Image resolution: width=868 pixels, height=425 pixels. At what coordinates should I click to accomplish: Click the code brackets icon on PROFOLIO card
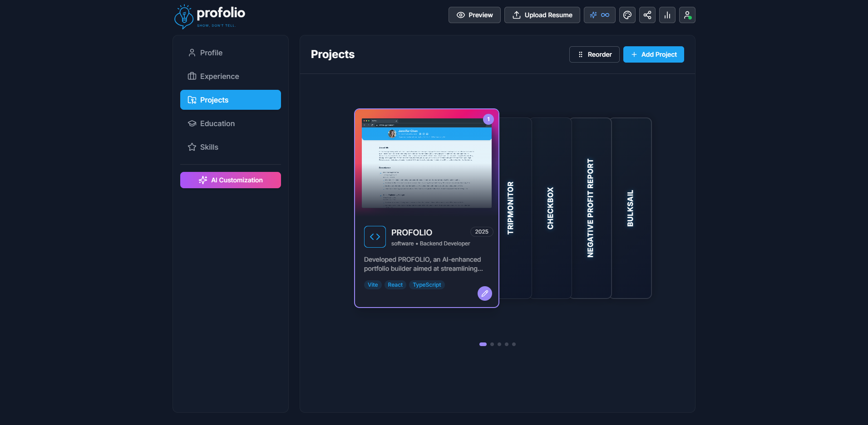point(375,237)
